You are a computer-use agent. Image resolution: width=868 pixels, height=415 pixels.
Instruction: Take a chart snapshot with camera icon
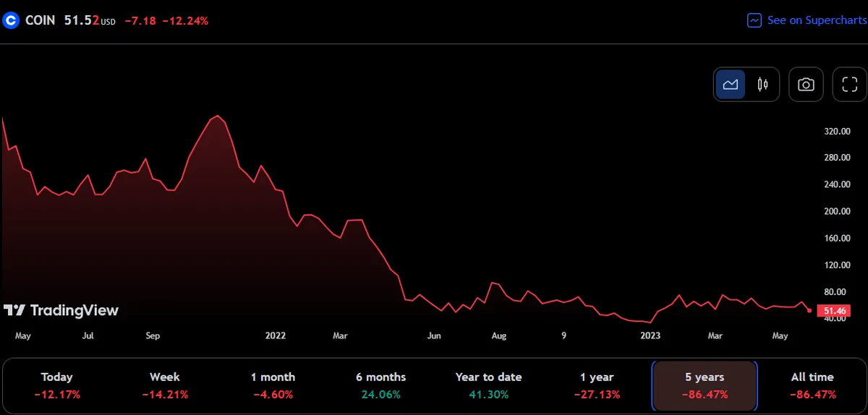tap(806, 85)
